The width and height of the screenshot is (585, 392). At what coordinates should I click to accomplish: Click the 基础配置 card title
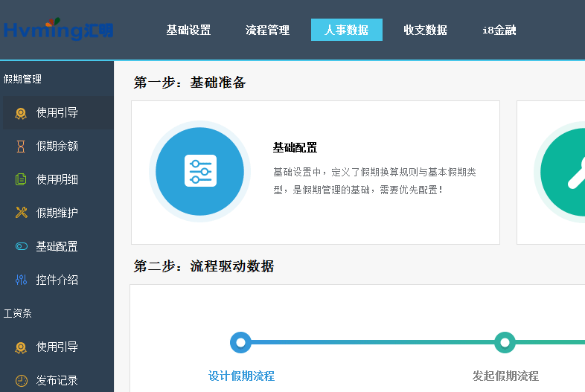pyautogui.click(x=295, y=148)
